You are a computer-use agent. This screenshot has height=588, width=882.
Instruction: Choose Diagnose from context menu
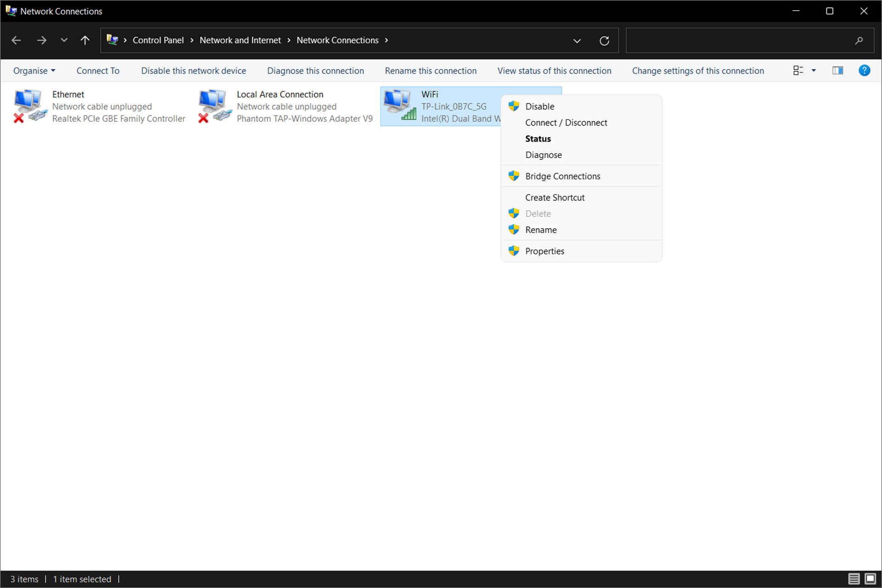(x=581, y=155)
